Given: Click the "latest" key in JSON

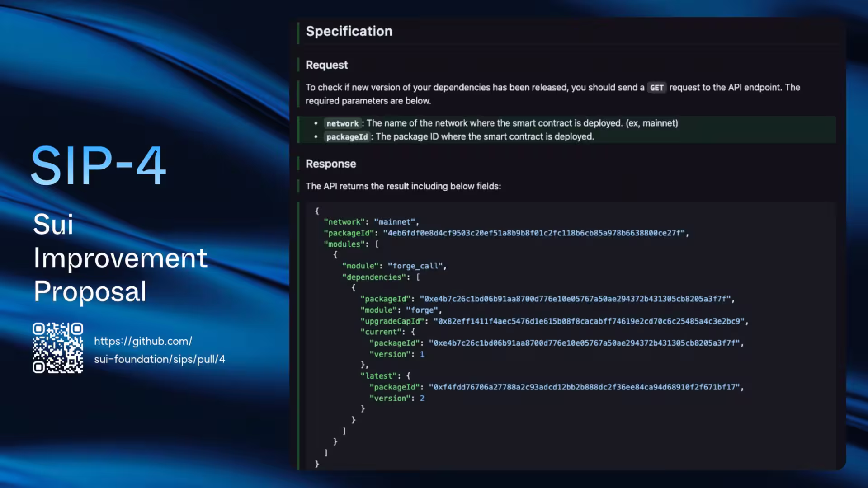Looking at the screenshot, I should pos(378,376).
